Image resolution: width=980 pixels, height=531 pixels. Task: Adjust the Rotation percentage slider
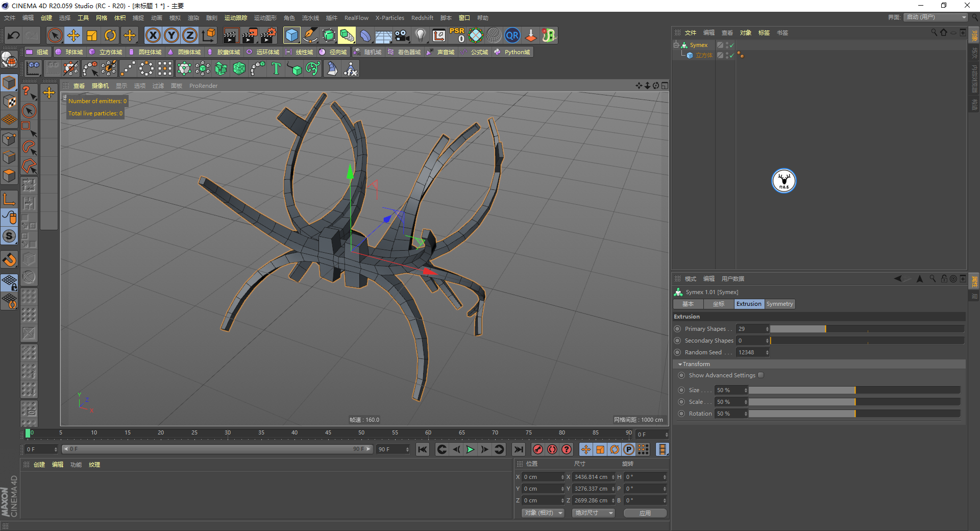click(x=854, y=414)
